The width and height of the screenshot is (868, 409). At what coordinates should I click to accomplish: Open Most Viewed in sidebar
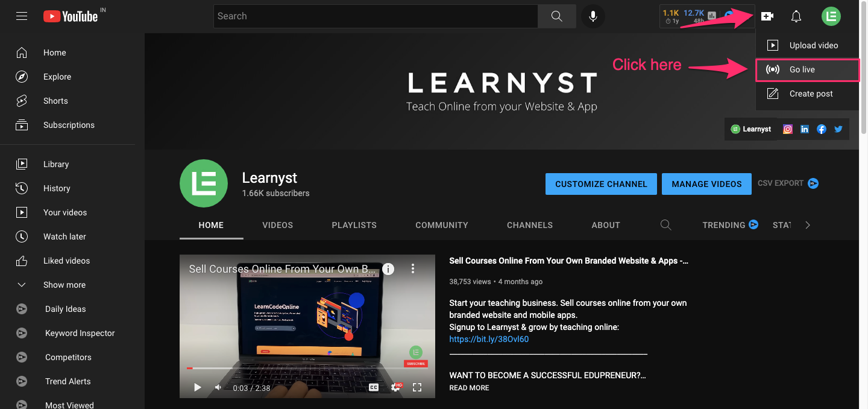pos(72,404)
